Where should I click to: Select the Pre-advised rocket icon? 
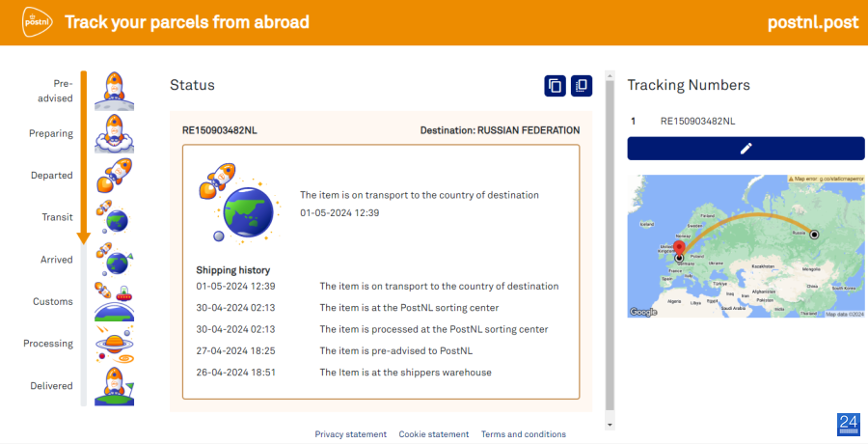[x=114, y=91]
